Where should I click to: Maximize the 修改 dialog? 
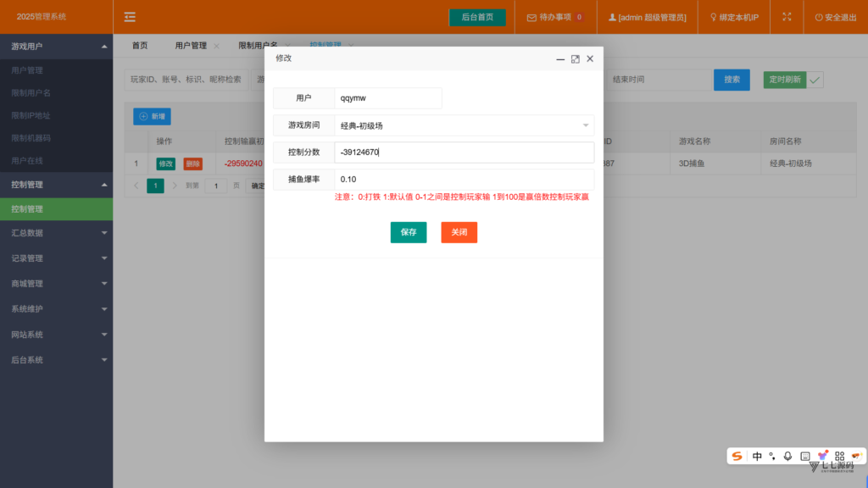tap(576, 58)
